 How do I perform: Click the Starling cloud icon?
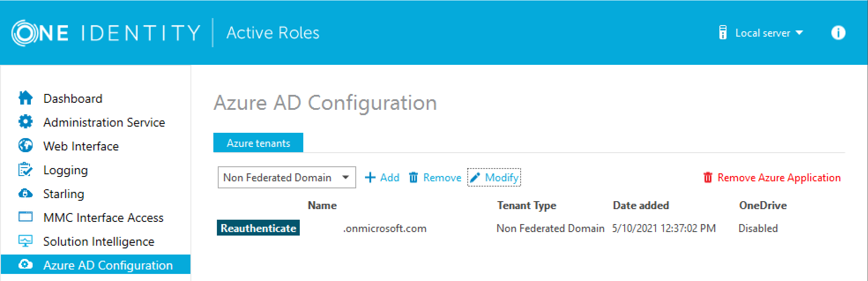(x=26, y=193)
